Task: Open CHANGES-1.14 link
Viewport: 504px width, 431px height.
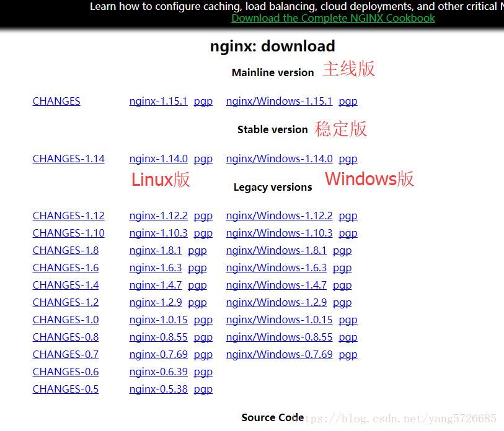Action: tap(68, 159)
